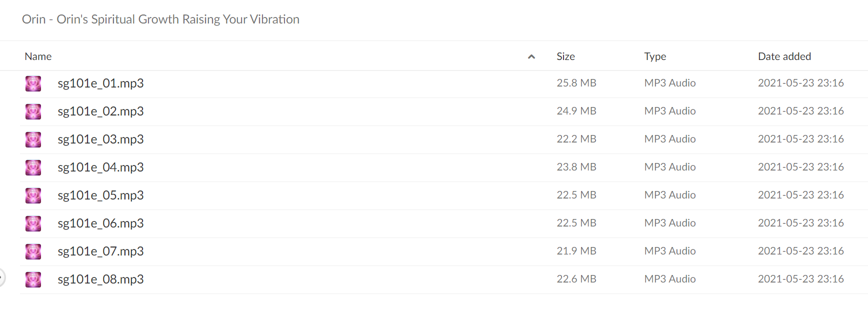Click the sg101e_06.mp3 album art icon
868x310 pixels.
[33, 223]
